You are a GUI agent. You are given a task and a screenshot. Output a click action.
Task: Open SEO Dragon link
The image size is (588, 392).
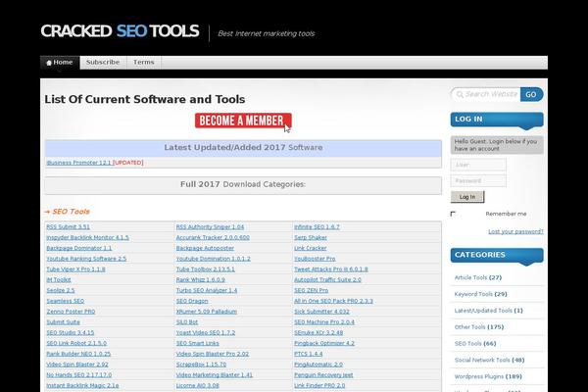coord(192,301)
